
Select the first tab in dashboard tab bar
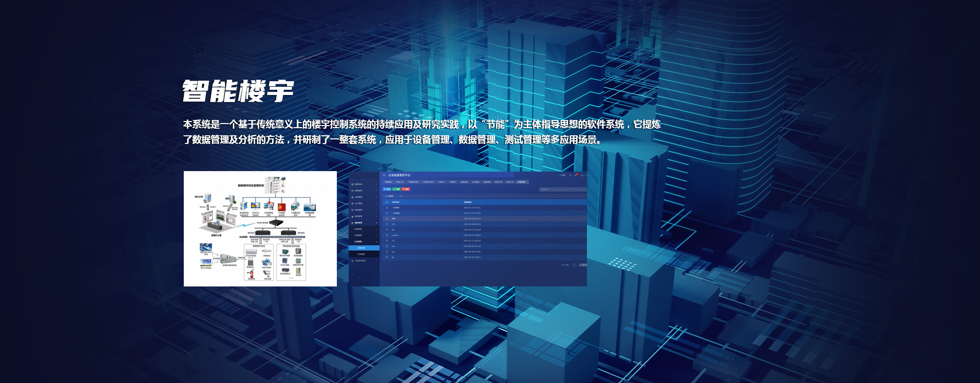(388, 182)
